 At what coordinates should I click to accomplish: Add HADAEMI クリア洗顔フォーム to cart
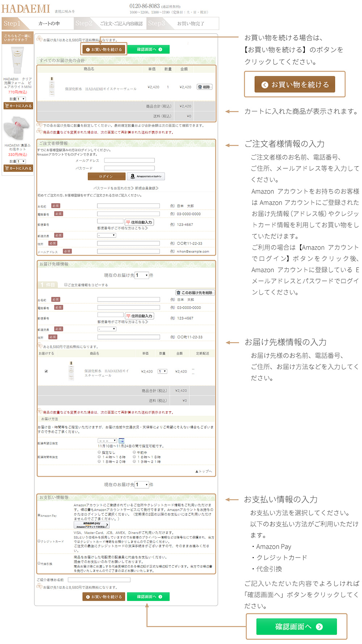18,106
